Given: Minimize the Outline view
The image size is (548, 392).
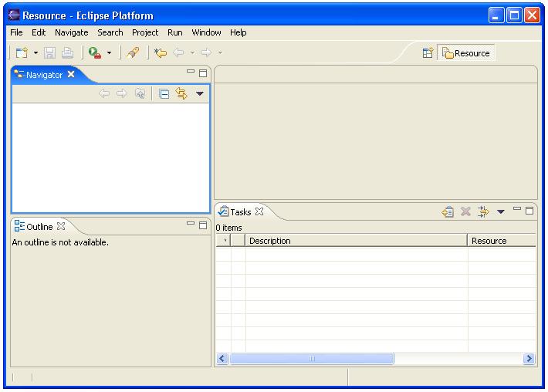Looking at the screenshot, I should (x=191, y=223).
